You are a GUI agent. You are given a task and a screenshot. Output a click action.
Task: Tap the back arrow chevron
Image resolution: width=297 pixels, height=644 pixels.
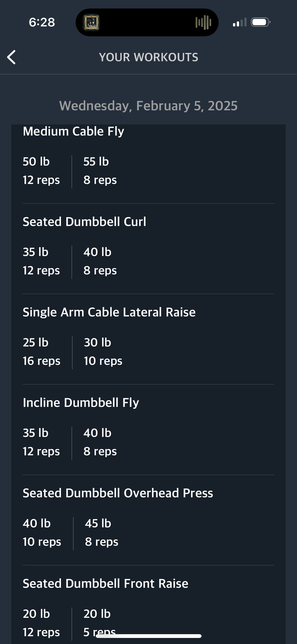(x=11, y=57)
